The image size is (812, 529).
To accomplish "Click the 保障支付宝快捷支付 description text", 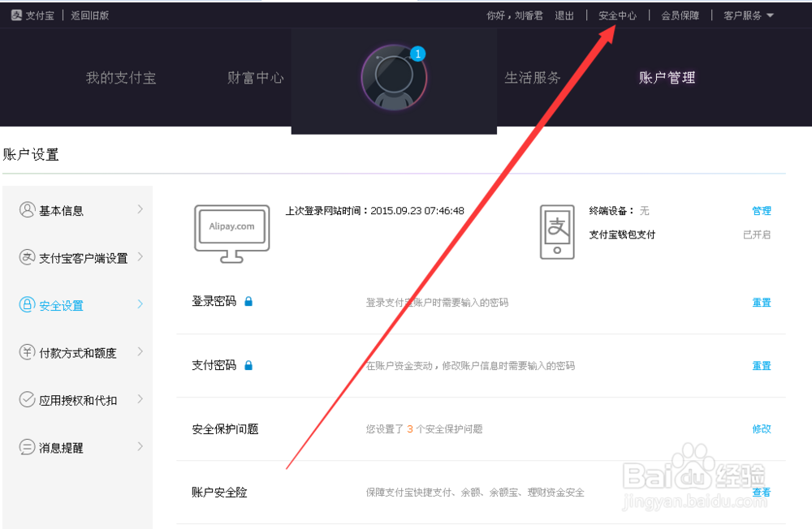I will coord(475,492).
